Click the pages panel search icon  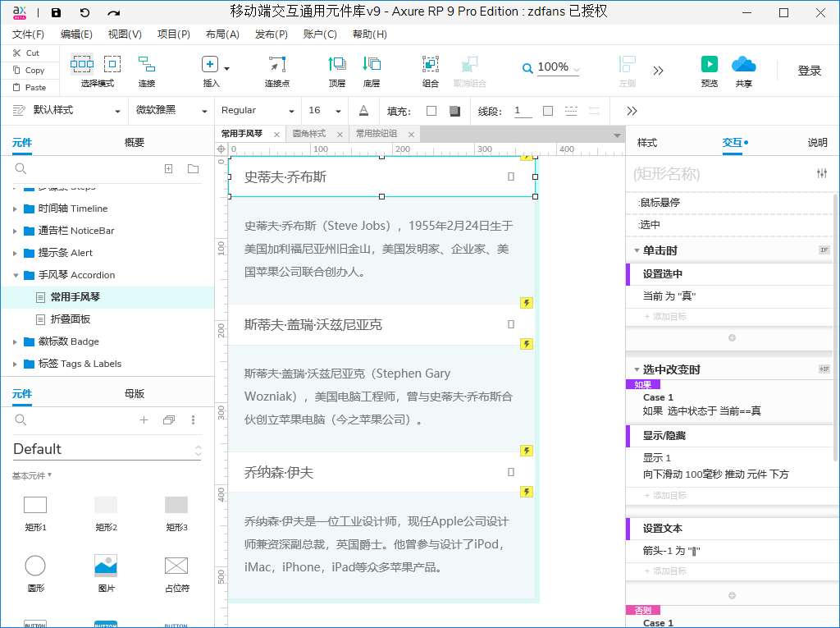tap(21, 169)
